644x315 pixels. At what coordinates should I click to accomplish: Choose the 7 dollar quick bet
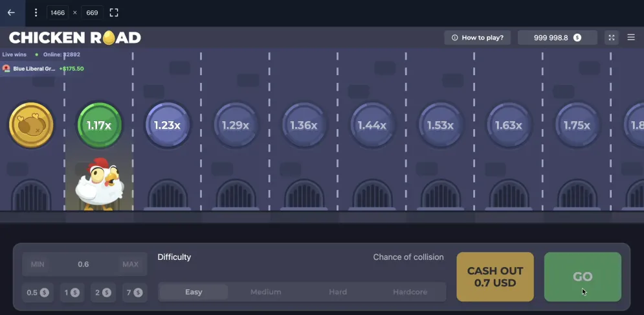coord(135,292)
